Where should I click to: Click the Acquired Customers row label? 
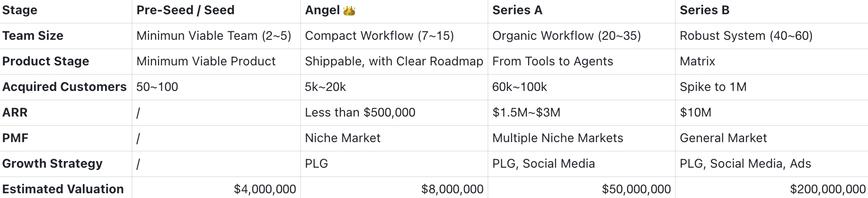pos(66,87)
